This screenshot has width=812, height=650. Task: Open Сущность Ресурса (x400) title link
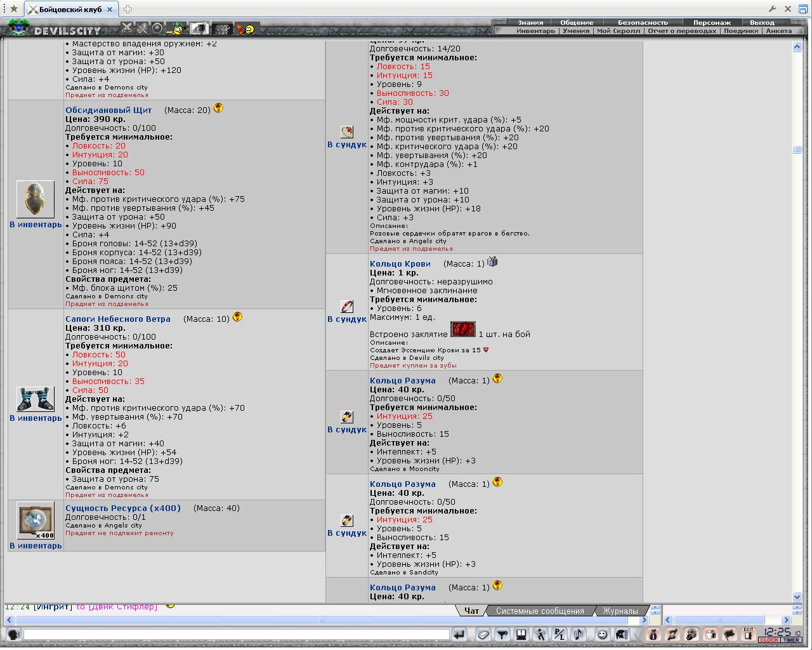coord(123,508)
